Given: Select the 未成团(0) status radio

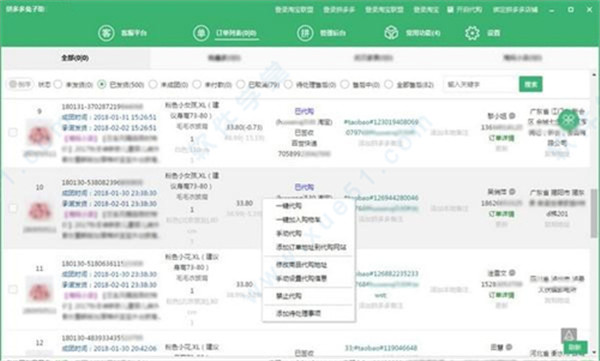Looking at the screenshot, I should coord(153,84).
